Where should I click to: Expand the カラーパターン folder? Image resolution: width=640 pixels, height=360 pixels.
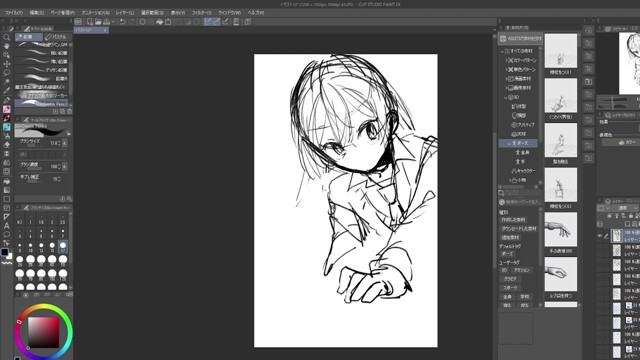(x=507, y=60)
